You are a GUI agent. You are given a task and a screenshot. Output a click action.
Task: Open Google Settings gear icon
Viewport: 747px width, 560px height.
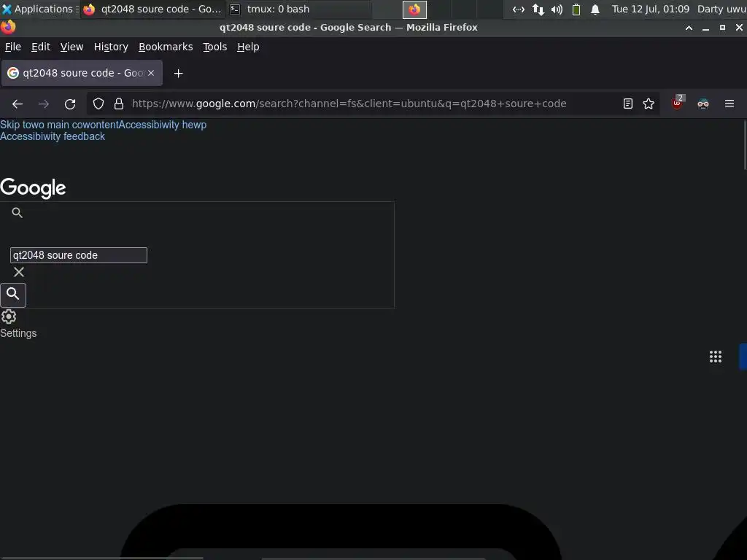point(9,316)
